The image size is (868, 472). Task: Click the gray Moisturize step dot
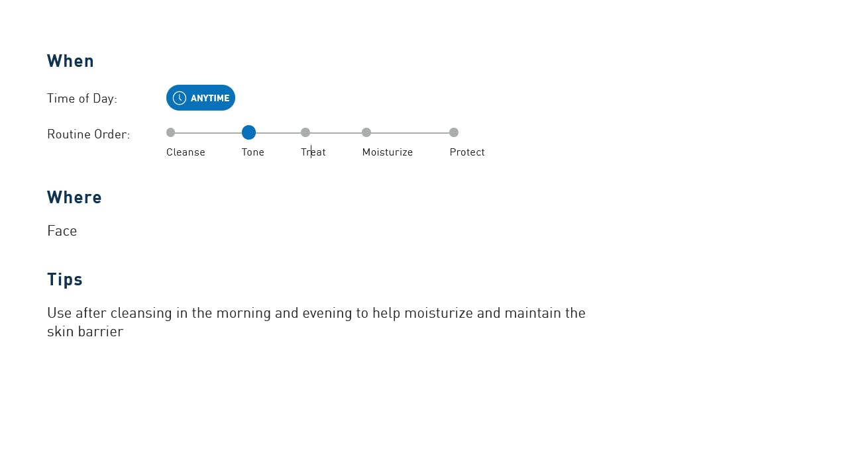(x=366, y=132)
